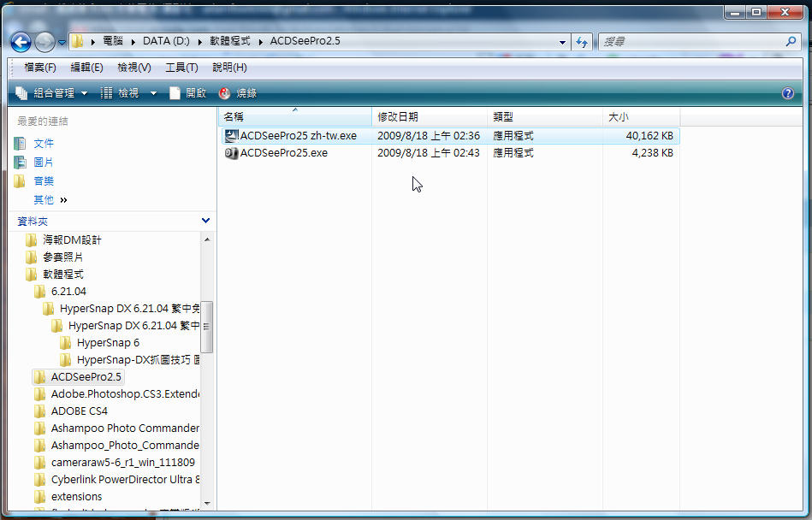Image resolution: width=812 pixels, height=520 pixels.
Task: Select the 軟體程式 folder in tree
Action: 63,275
